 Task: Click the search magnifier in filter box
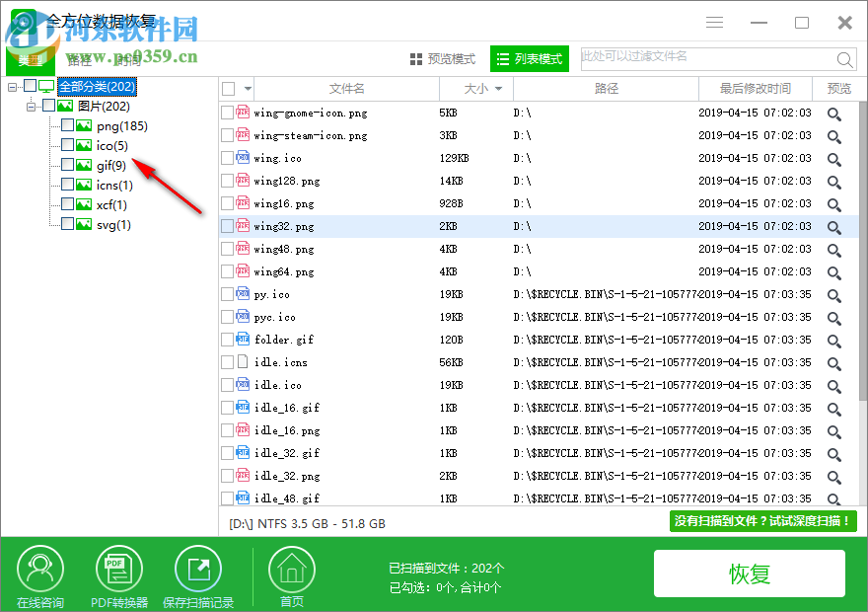845,59
